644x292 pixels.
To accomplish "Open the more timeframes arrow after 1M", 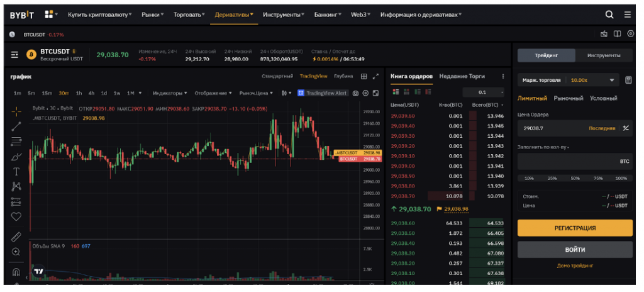I will point(140,93).
